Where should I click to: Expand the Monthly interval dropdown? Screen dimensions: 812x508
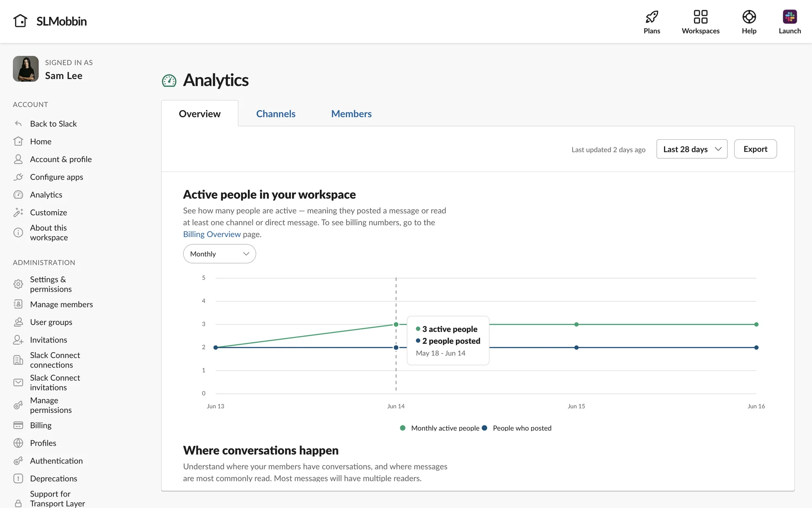coord(219,254)
